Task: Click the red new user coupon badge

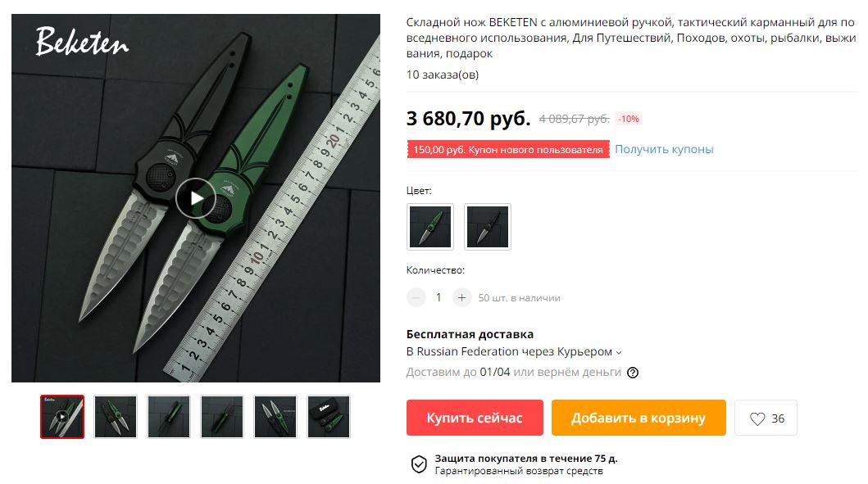Action: point(508,149)
